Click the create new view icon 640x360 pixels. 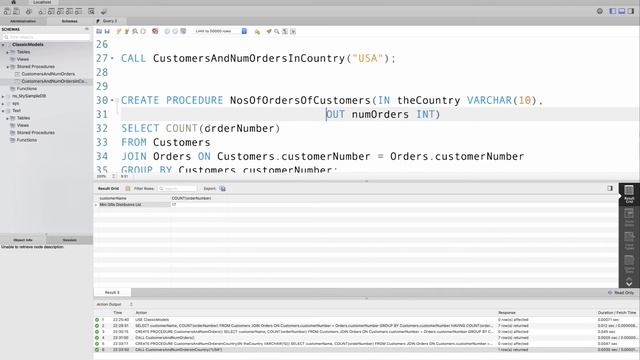[60, 11]
